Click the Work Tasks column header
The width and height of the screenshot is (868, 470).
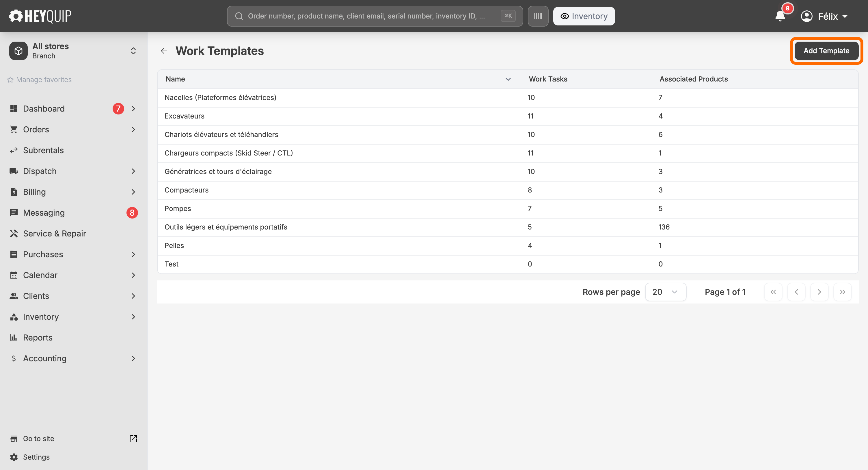pos(548,79)
